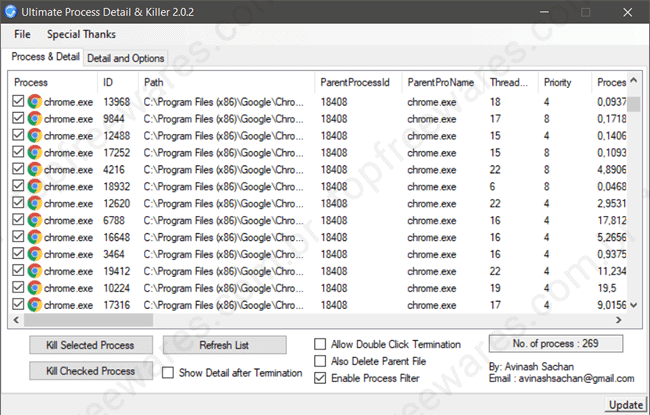Image resolution: width=650 pixels, height=415 pixels.
Task: Uncheck the checkbox for process 12488
Action: click(18, 135)
